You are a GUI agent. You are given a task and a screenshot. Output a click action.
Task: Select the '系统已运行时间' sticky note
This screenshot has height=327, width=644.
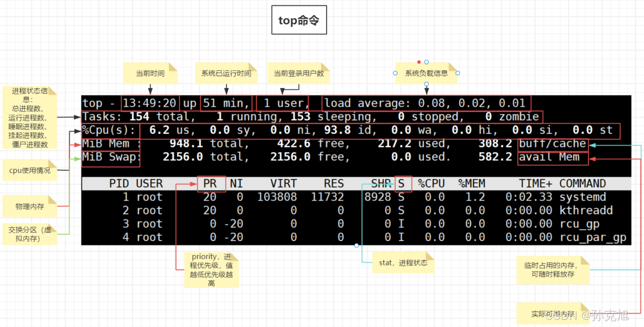click(226, 73)
